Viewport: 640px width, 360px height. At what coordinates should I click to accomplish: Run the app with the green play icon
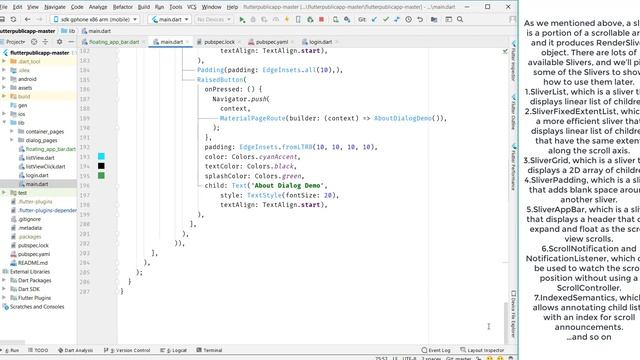[x=242, y=20]
